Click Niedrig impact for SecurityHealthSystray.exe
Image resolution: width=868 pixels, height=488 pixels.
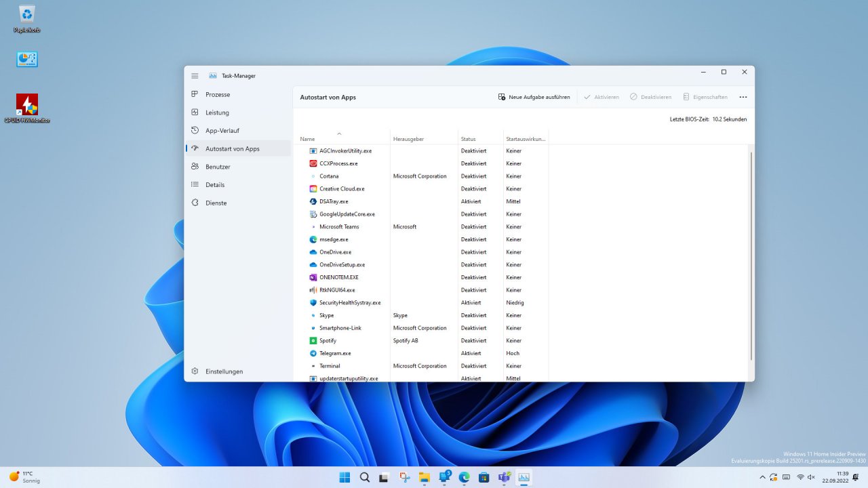515,302
